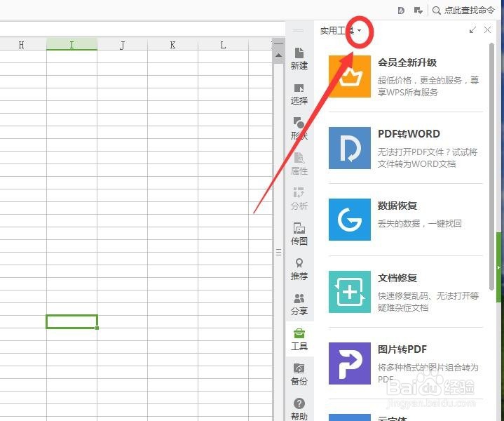Screen dimensions: 504x421
Task: Select column H header
Action: [x=21, y=45]
